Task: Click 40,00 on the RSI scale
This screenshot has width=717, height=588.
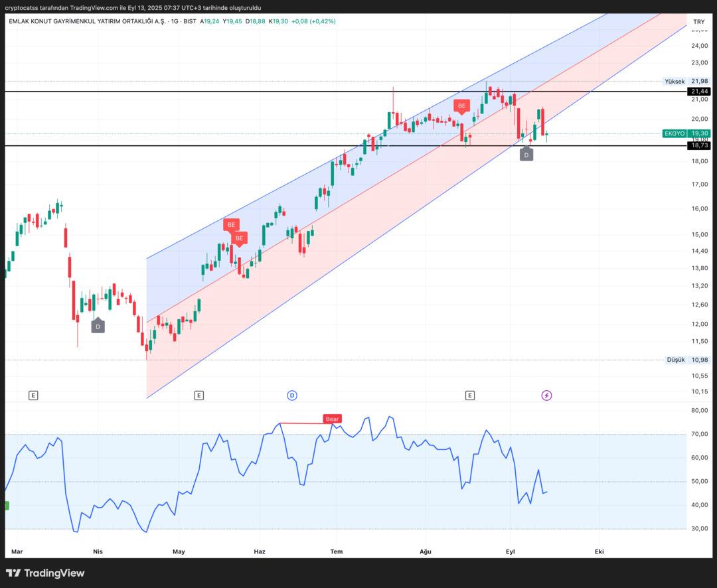Action: tap(700, 505)
